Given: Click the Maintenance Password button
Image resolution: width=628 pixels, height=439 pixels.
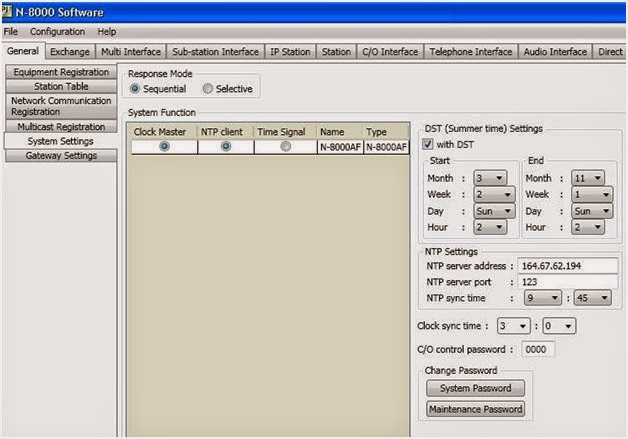Looking at the screenshot, I should (x=475, y=409).
